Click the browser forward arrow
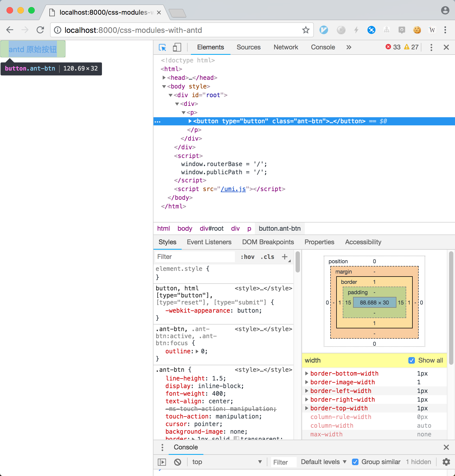The width and height of the screenshot is (455, 476). 25,30
